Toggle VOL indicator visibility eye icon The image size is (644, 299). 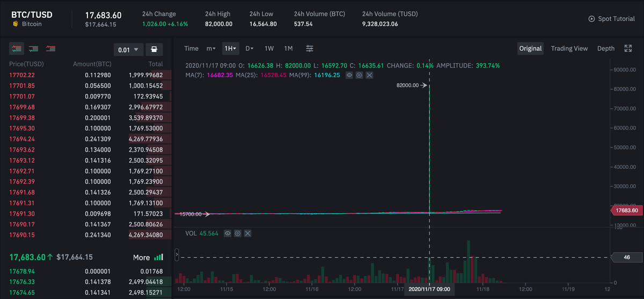228,234
